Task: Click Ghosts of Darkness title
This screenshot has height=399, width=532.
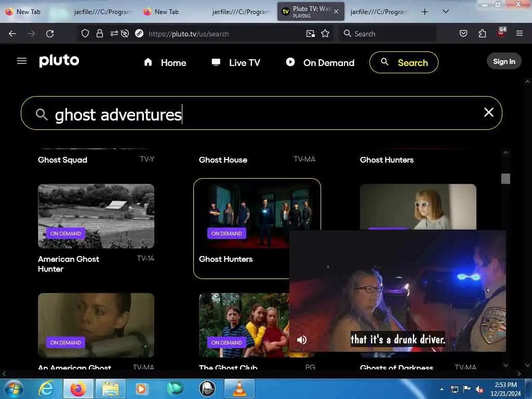Action: click(396, 367)
